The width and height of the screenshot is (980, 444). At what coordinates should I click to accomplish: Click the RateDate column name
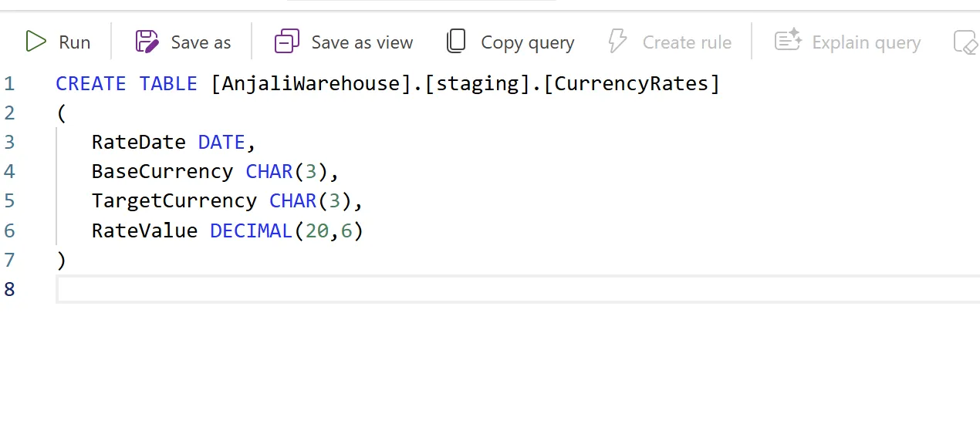point(139,143)
